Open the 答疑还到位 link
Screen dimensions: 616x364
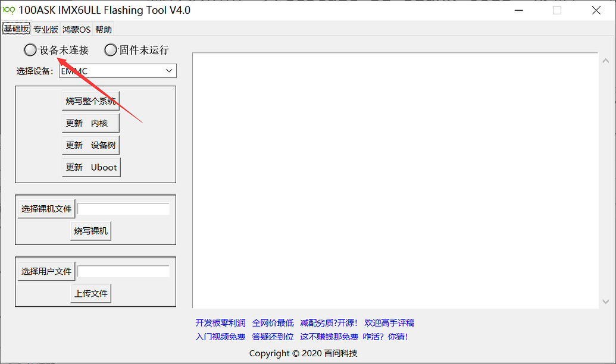click(x=273, y=337)
